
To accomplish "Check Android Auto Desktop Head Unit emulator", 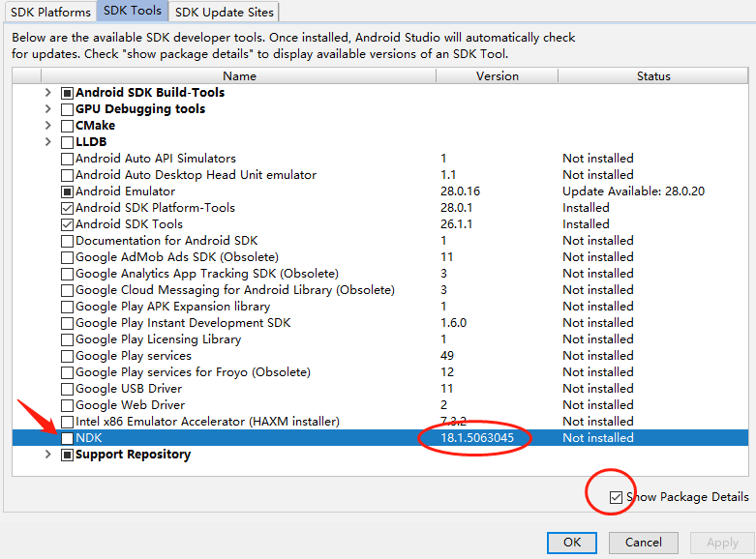I will click(x=68, y=175).
